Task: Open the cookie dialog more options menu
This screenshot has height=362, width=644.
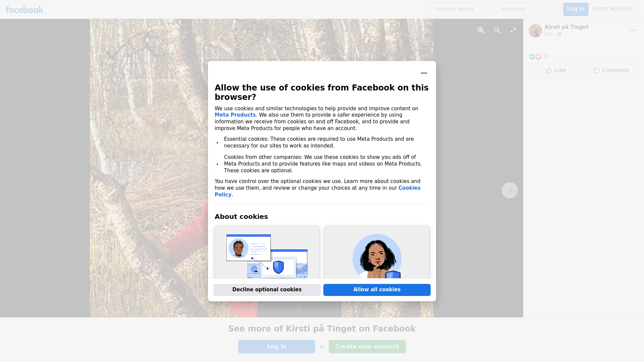Action: 424,73
